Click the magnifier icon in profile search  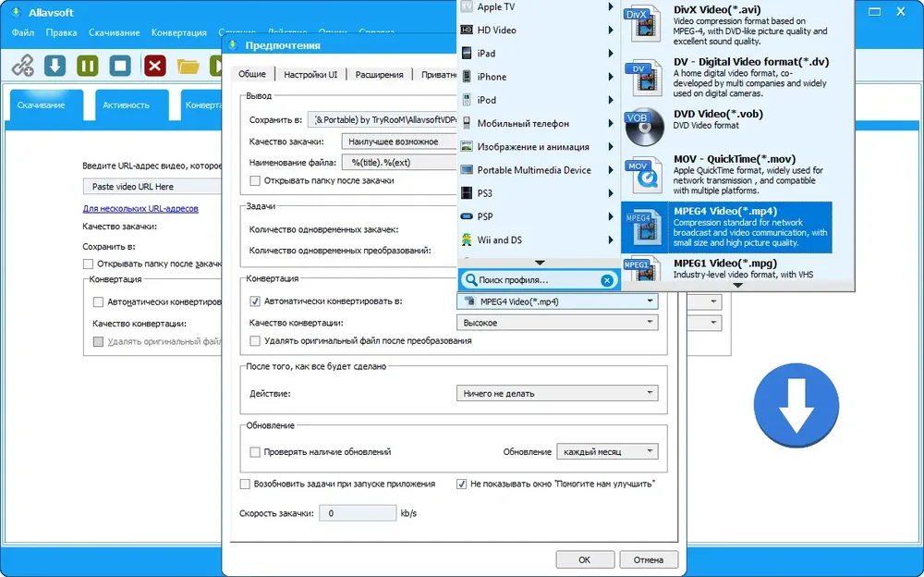click(x=470, y=279)
